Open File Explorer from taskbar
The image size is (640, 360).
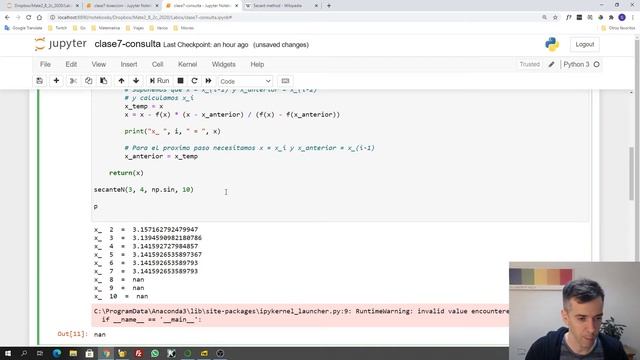(x=73, y=353)
